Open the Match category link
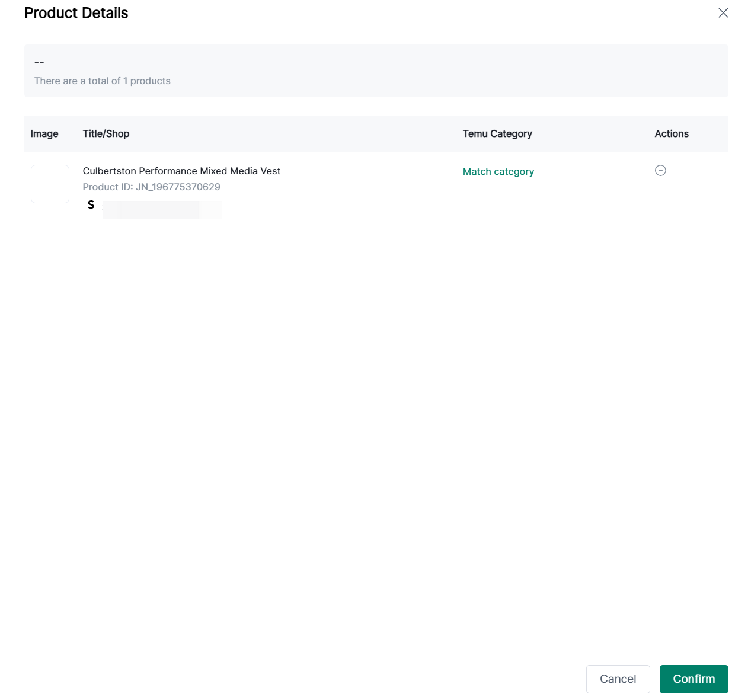 click(498, 171)
